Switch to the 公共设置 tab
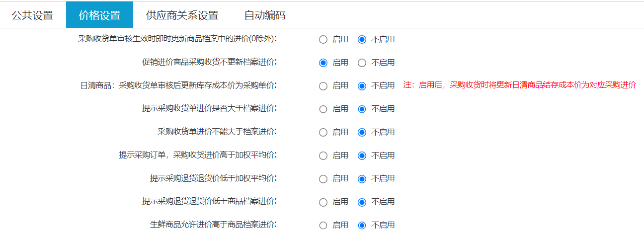Viewport: 644px width, 235px height. pos(32,15)
